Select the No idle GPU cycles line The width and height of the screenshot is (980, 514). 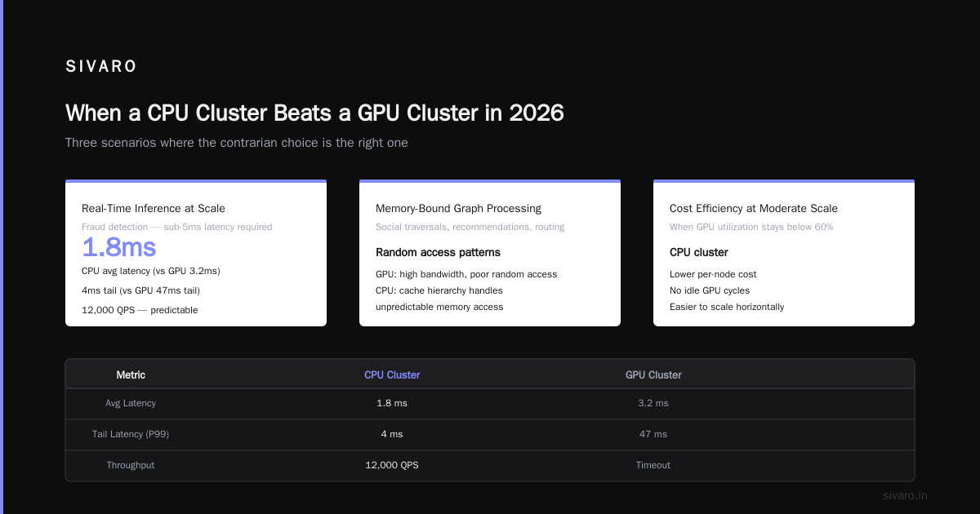click(x=710, y=290)
